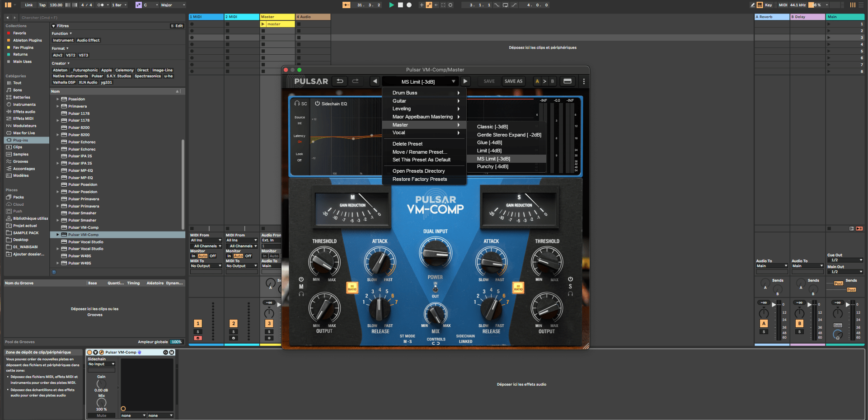This screenshot has width=868, height=420.
Task: Select the Punchy [-6dB] preset
Action: pyautogui.click(x=507, y=167)
